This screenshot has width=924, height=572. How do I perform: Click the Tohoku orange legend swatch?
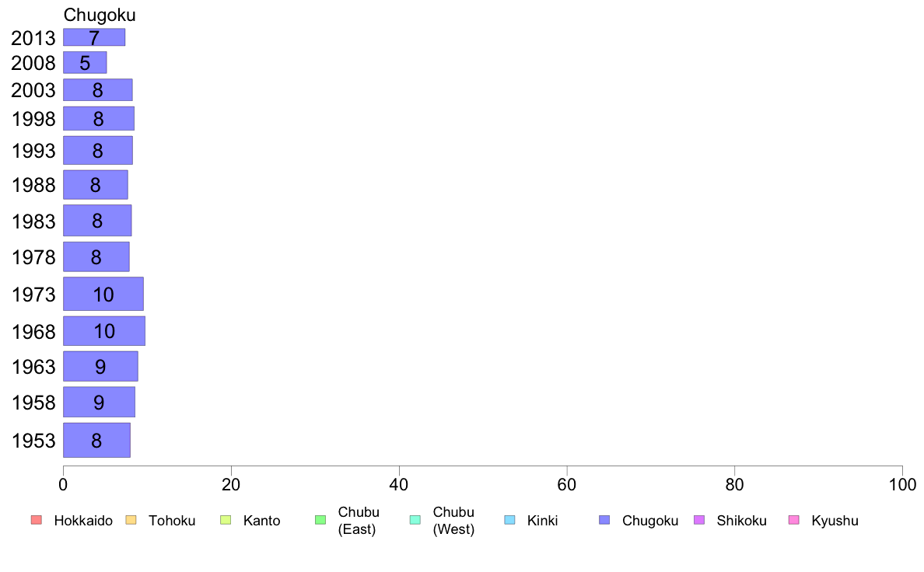[131, 520]
